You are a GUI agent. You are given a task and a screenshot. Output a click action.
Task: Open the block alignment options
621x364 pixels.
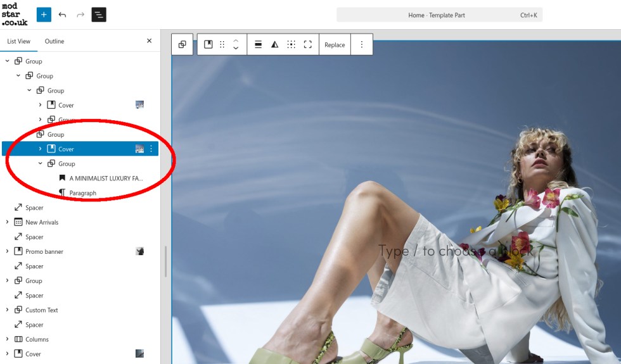(x=258, y=44)
